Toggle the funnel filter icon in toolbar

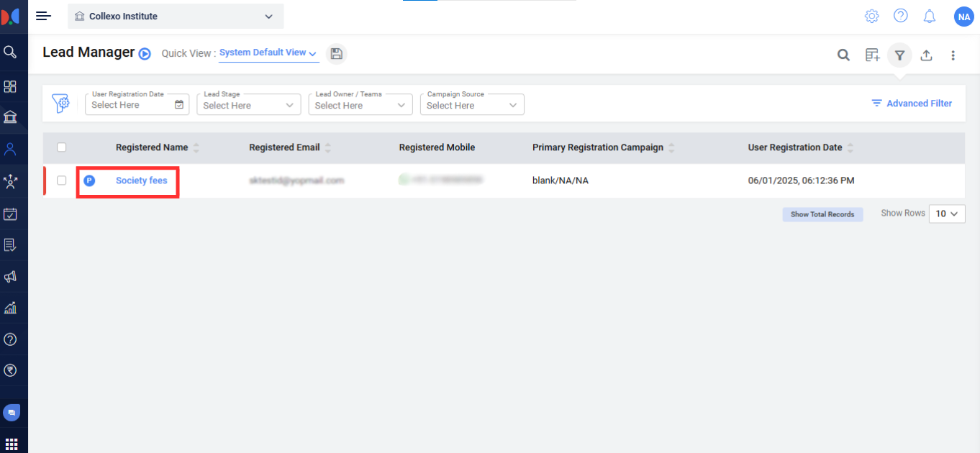tap(899, 55)
